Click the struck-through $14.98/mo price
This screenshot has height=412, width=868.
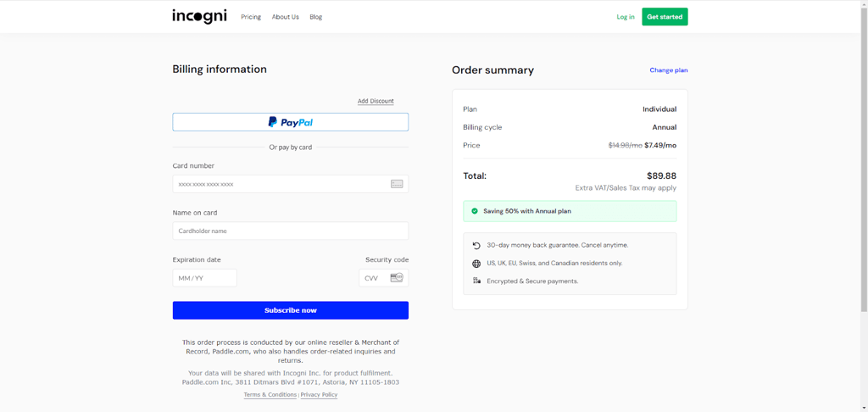(x=626, y=146)
